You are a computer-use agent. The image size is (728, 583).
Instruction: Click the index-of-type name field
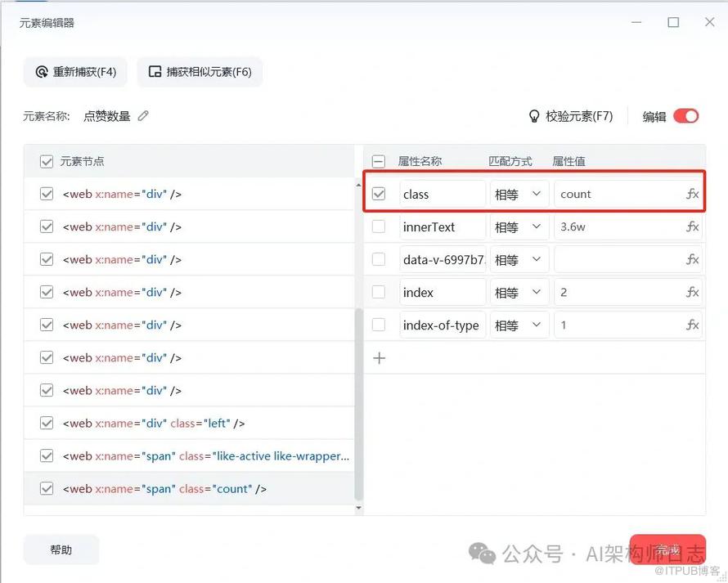(443, 325)
